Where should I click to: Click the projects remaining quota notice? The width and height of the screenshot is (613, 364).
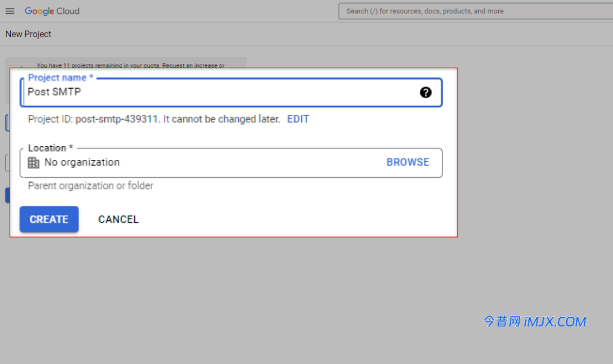[131, 65]
